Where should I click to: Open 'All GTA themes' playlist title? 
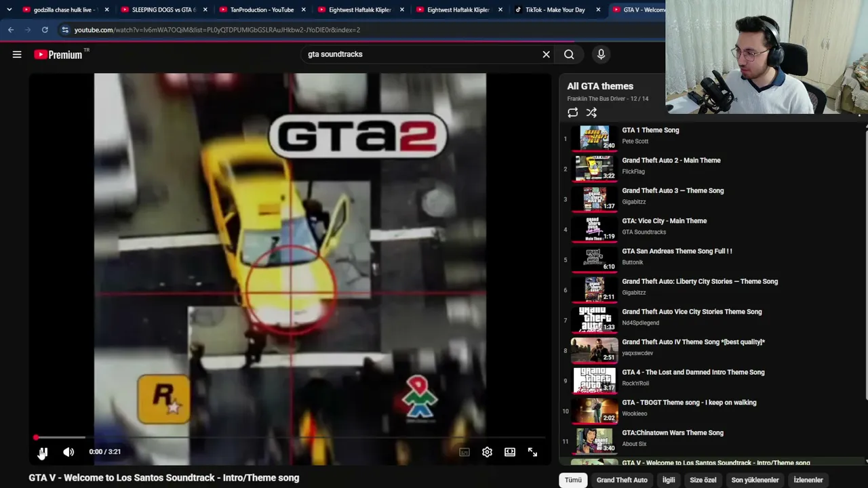600,86
